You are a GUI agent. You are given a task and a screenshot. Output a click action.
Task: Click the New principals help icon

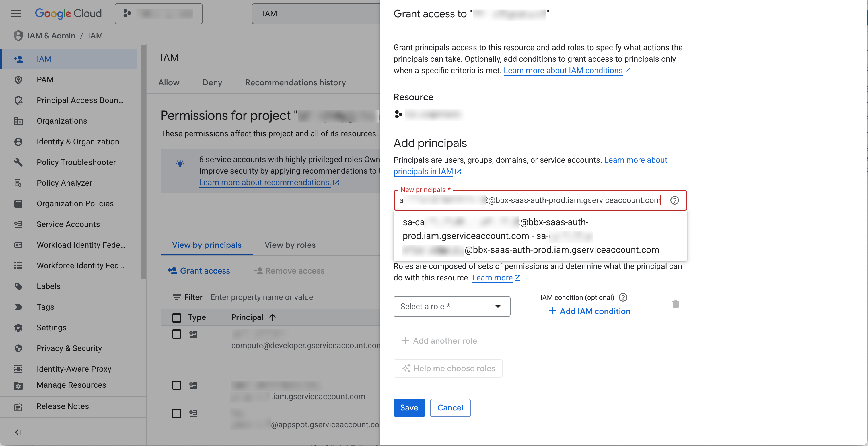pyautogui.click(x=674, y=200)
